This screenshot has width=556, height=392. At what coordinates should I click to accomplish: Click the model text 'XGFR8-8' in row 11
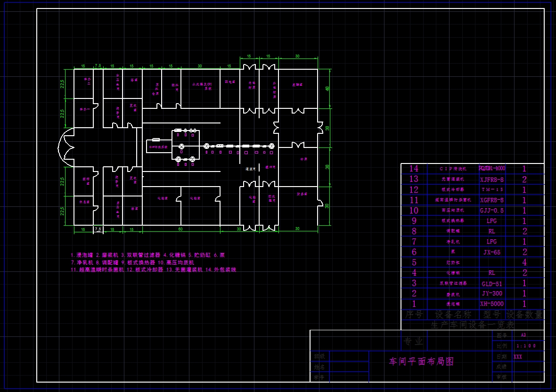pyautogui.click(x=492, y=200)
